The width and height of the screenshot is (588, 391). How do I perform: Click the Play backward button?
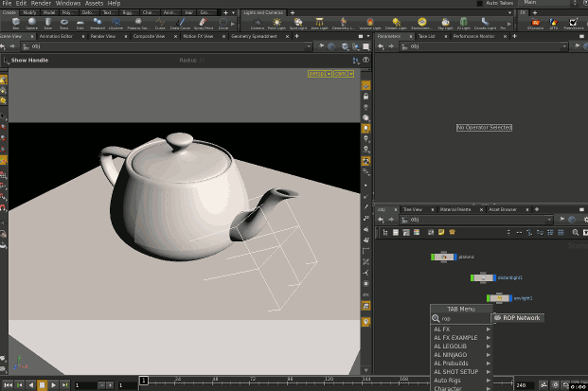point(30,385)
